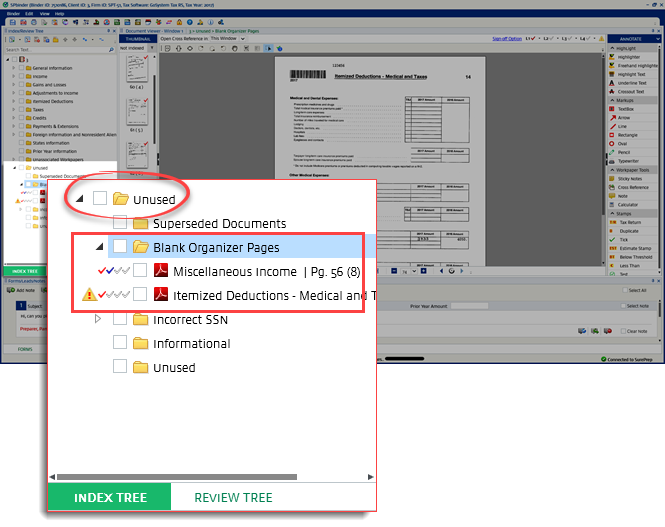Collapse the Unused folder in zoomed tree
The width and height of the screenshot is (665, 527).
(79, 200)
